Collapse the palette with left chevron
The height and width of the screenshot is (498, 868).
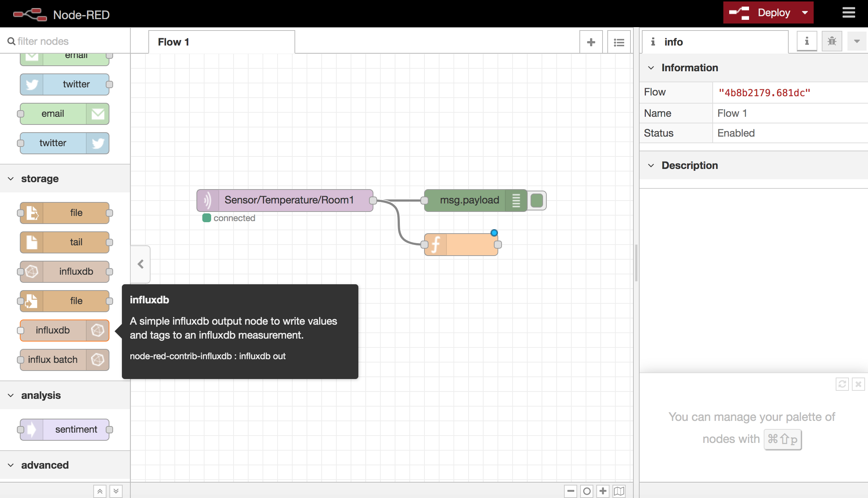[141, 264]
